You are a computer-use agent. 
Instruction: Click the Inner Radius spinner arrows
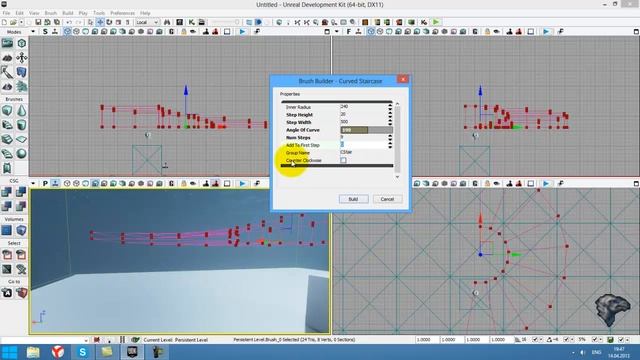(x=390, y=107)
